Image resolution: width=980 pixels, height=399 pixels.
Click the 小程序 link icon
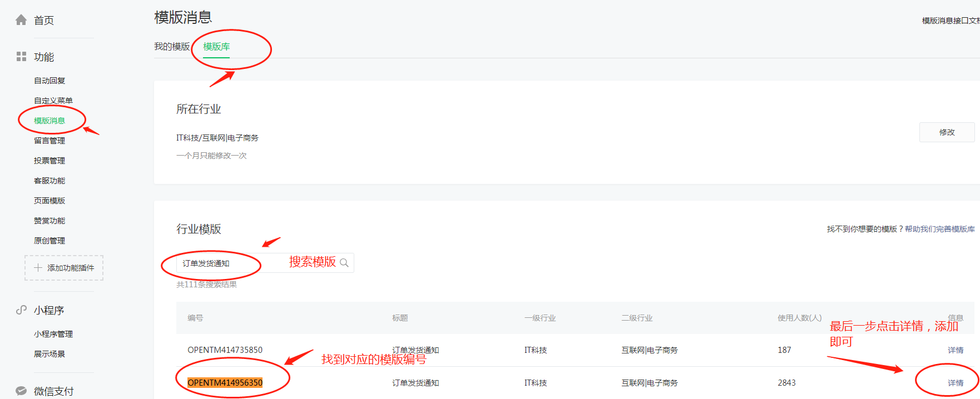coord(21,310)
